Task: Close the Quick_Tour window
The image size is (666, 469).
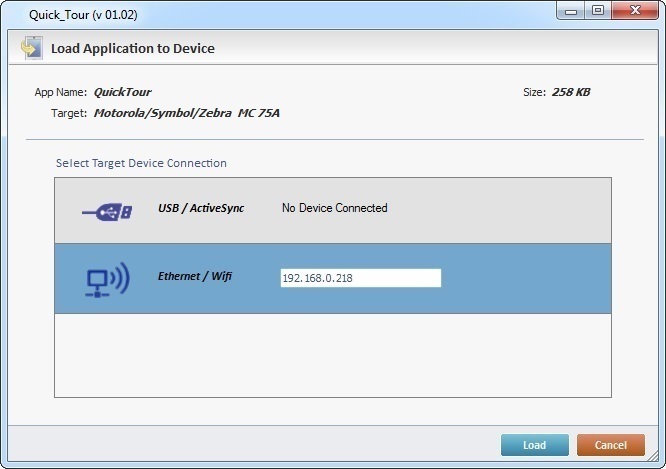Action: click(635, 11)
